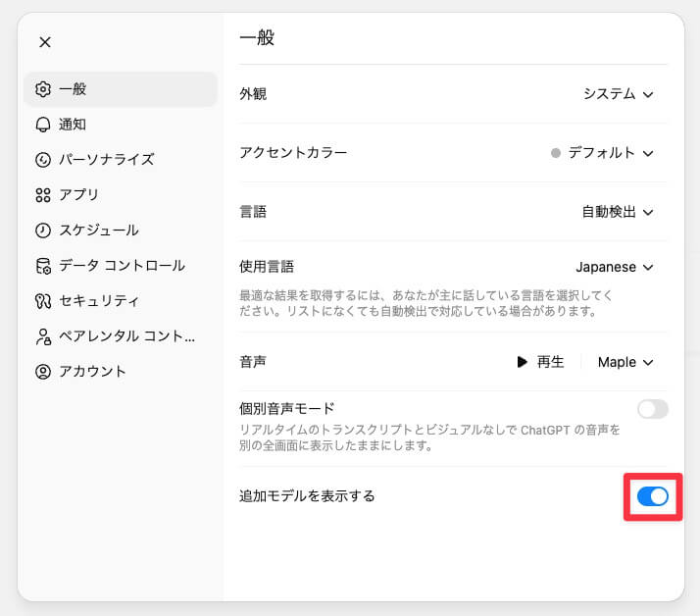The image size is (700, 616).
Task: Click the 追加モデルを表示する label text
Action: pos(307,496)
